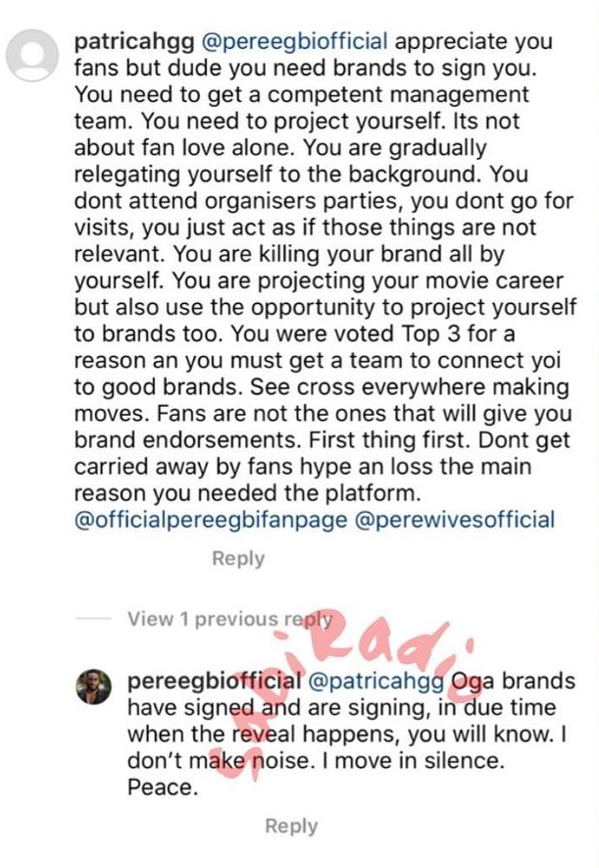Reply to pereegbiofficial's comment
The image size is (599, 868).
[x=290, y=825]
